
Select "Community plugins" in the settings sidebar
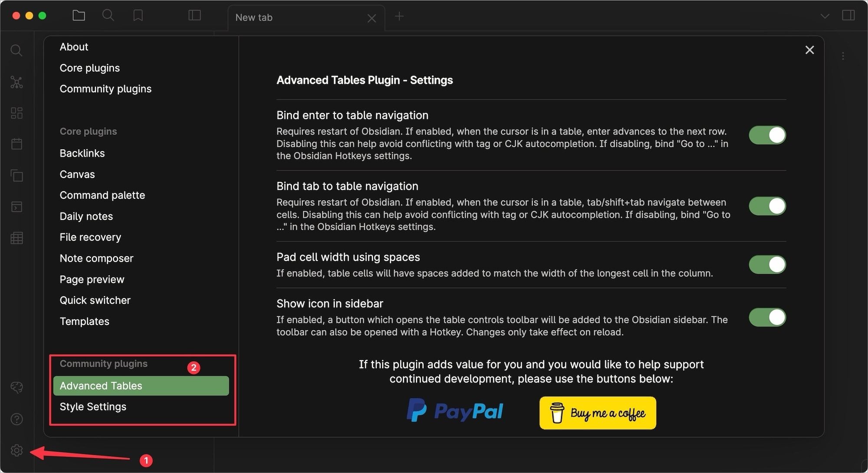[105, 89]
